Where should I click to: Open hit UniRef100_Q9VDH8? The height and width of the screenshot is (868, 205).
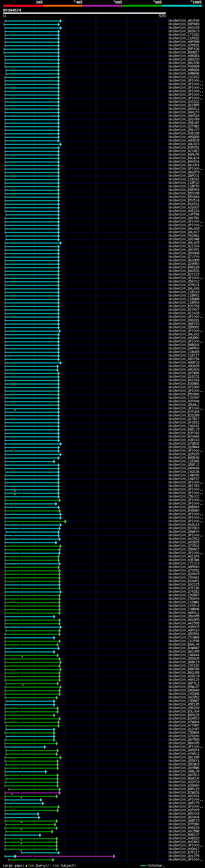pyautogui.click(x=184, y=253)
